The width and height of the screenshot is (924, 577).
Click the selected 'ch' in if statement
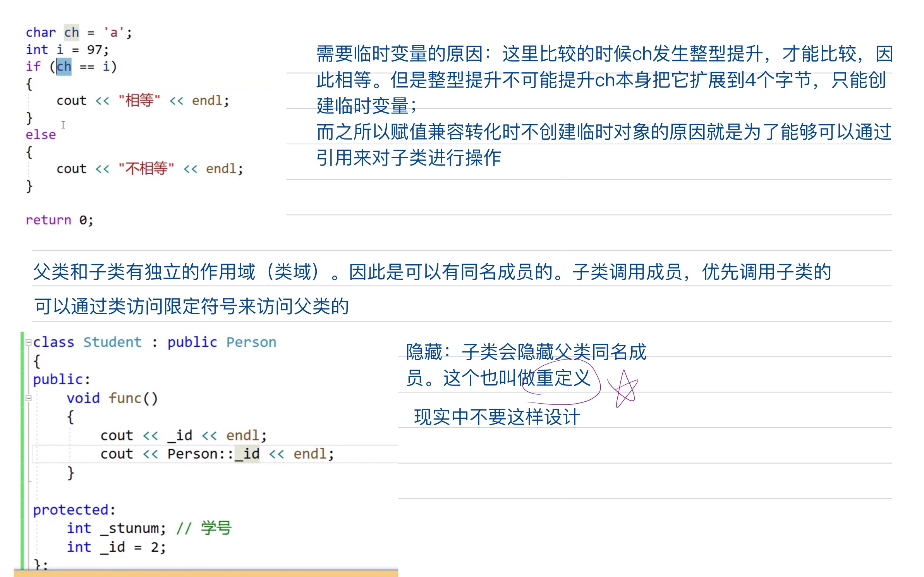[x=64, y=67]
